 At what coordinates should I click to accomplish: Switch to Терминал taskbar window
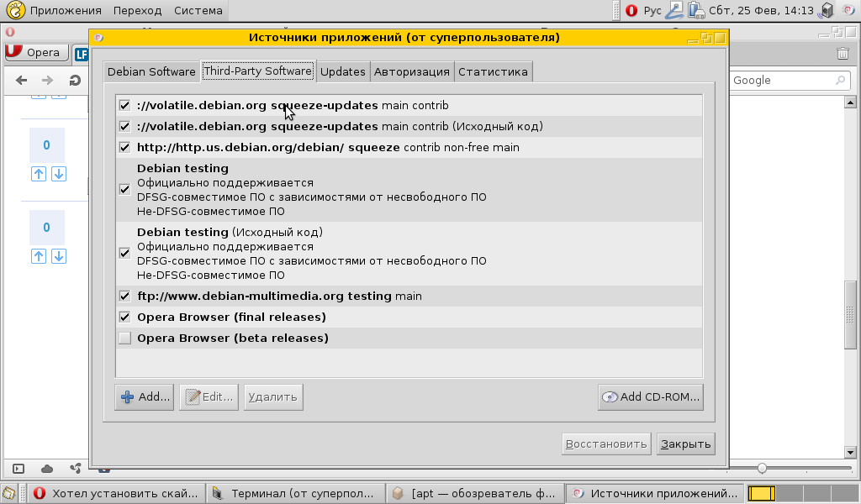295,494
